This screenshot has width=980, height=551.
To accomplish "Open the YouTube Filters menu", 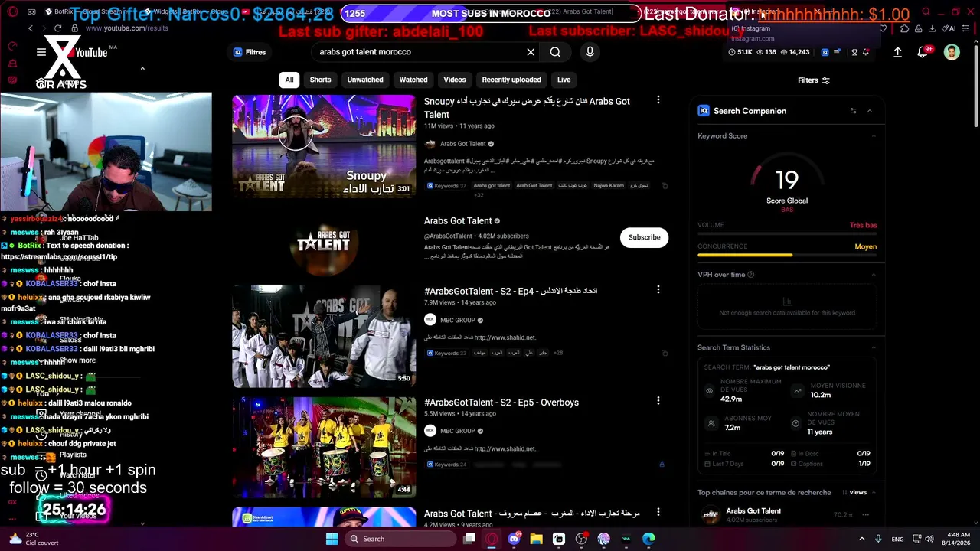I will (x=813, y=80).
